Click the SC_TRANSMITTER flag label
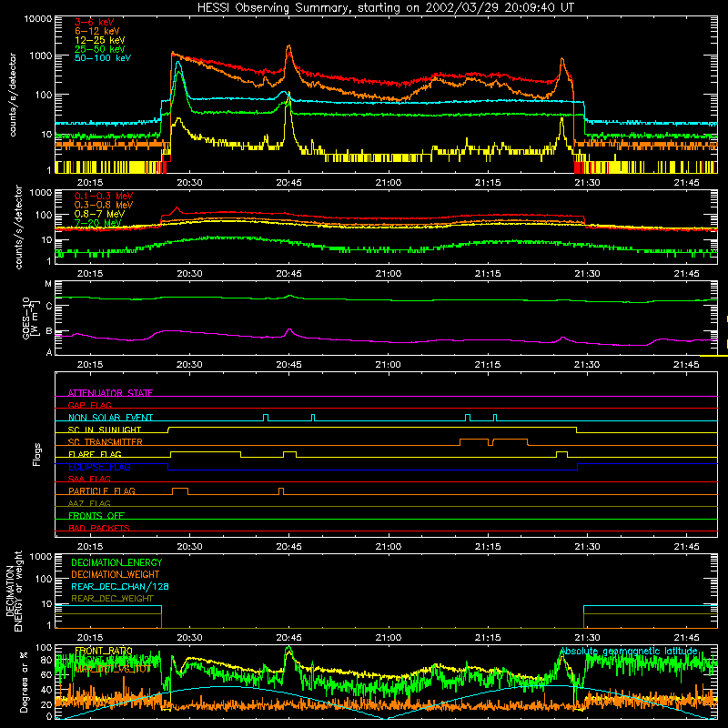Screen dimensions: 728x728 [x=106, y=441]
